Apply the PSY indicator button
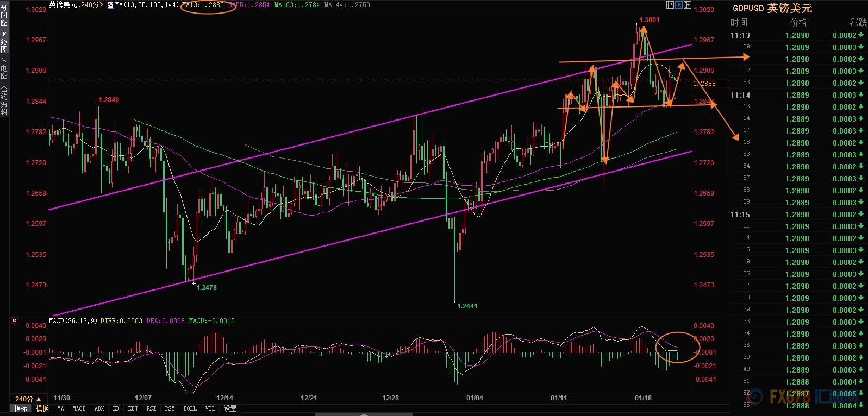This screenshot has width=868, height=416. (170, 408)
